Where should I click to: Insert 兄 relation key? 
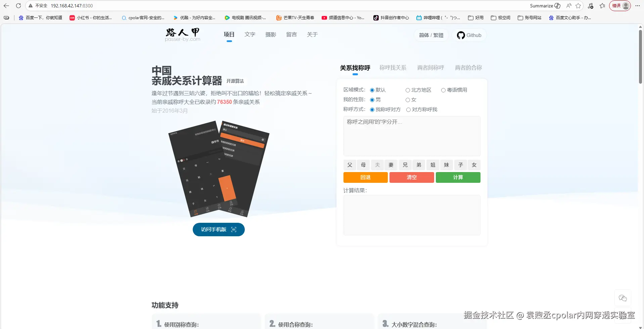pyautogui.click(x=405, y=165)
